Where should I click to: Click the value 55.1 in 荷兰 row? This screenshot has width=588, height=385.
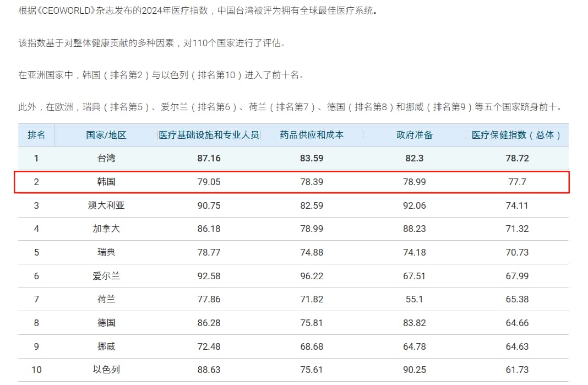[x=415, y=300]
